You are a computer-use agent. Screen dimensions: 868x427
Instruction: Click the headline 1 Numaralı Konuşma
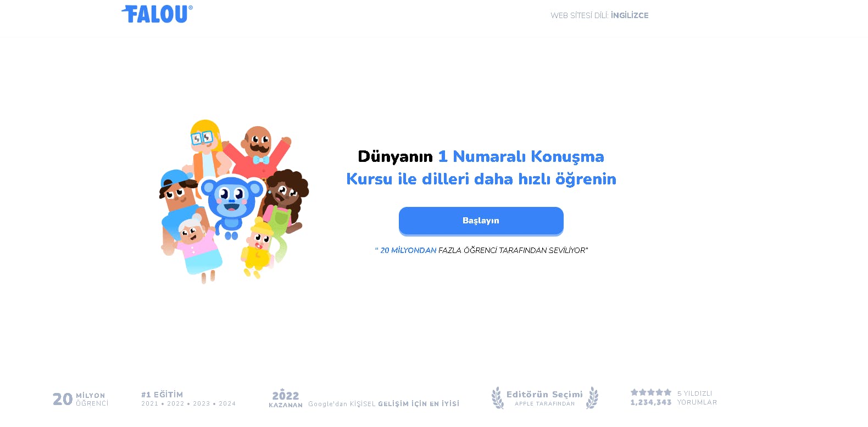(521, 156)
